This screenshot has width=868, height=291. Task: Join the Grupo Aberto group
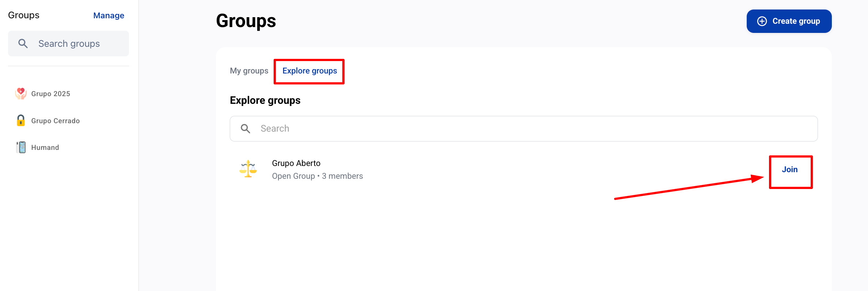[x=789, y=170]
